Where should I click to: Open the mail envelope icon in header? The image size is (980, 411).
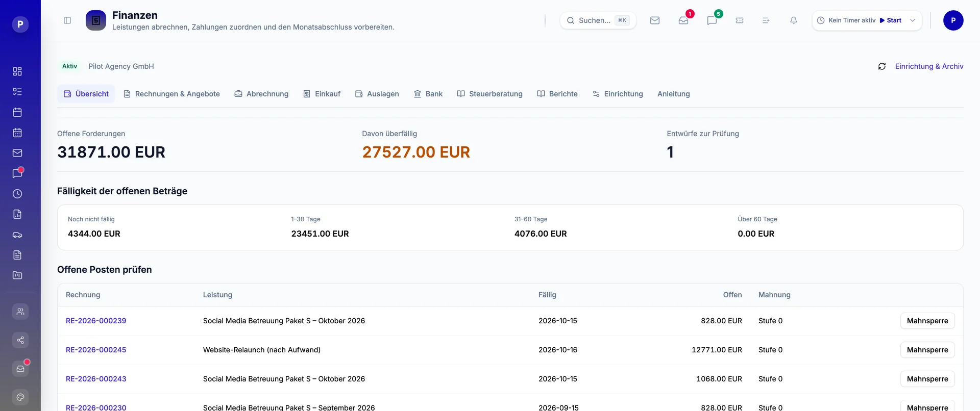click(x=655, y=20)
